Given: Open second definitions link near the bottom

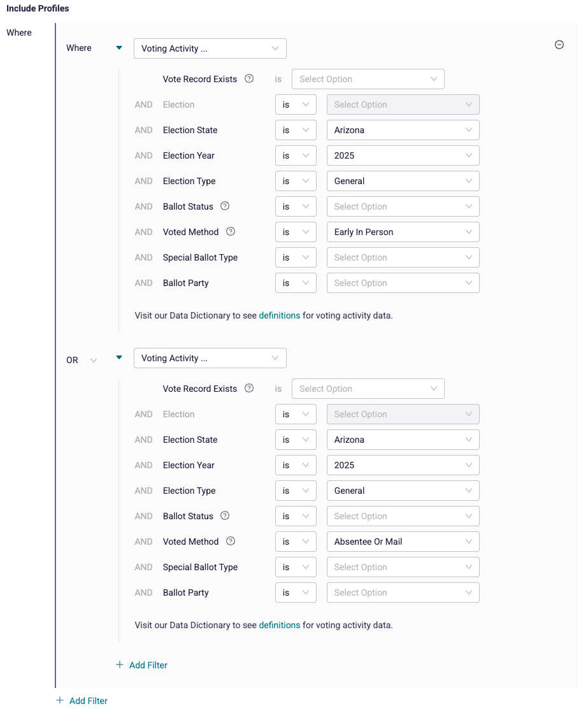Looking at the screenshot, I should coord(279,625).
